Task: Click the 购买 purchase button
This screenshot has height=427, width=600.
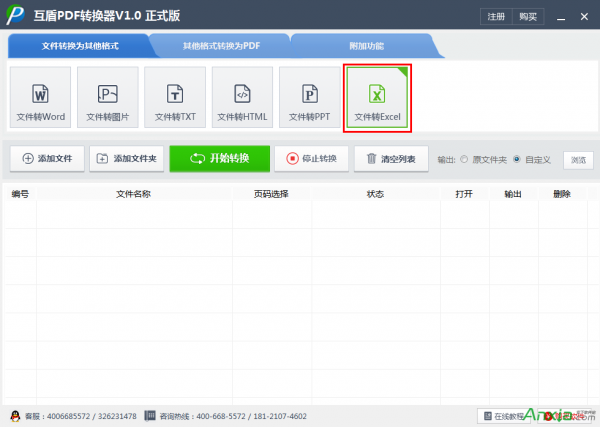Action: (527, 17)
